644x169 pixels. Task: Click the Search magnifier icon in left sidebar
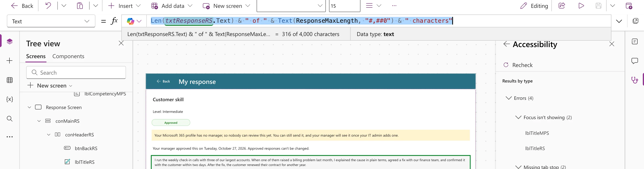[9, 119]
